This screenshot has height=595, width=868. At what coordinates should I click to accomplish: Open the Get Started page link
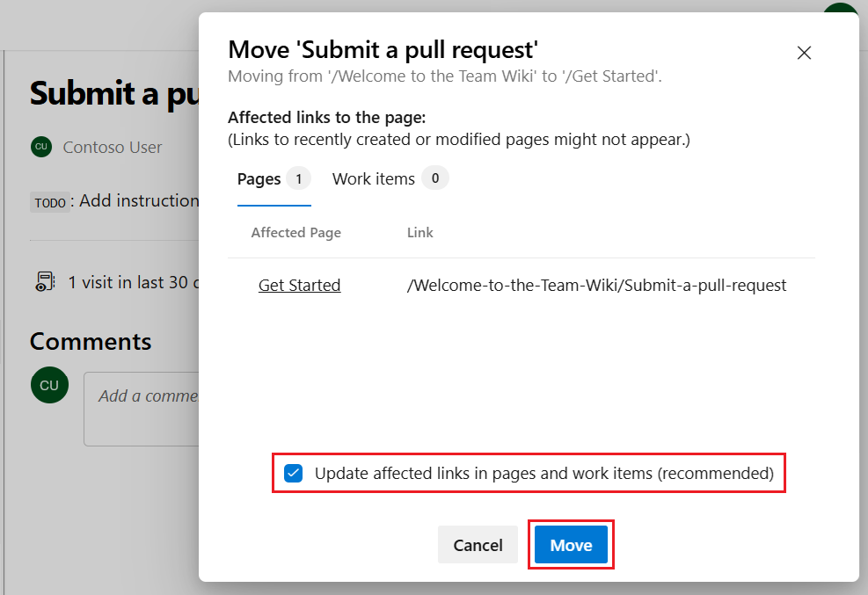[x=299, y=285]
